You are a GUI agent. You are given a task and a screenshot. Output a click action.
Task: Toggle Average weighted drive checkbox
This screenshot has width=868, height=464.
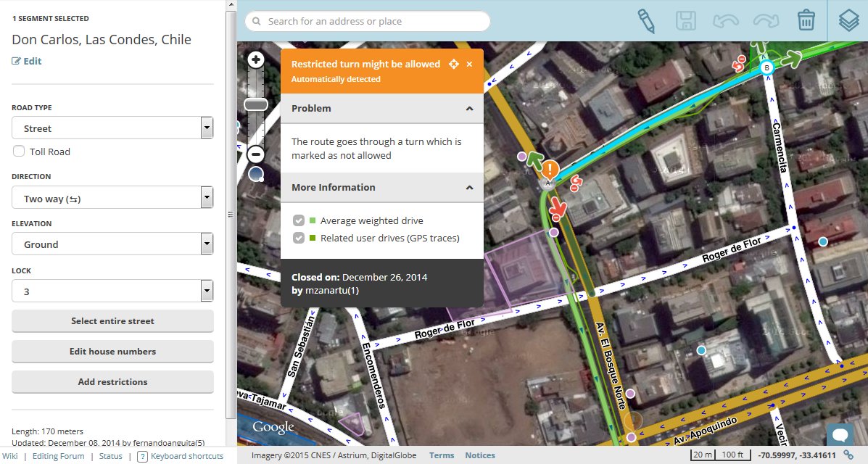pyautogui.click(x=298, y=220)
